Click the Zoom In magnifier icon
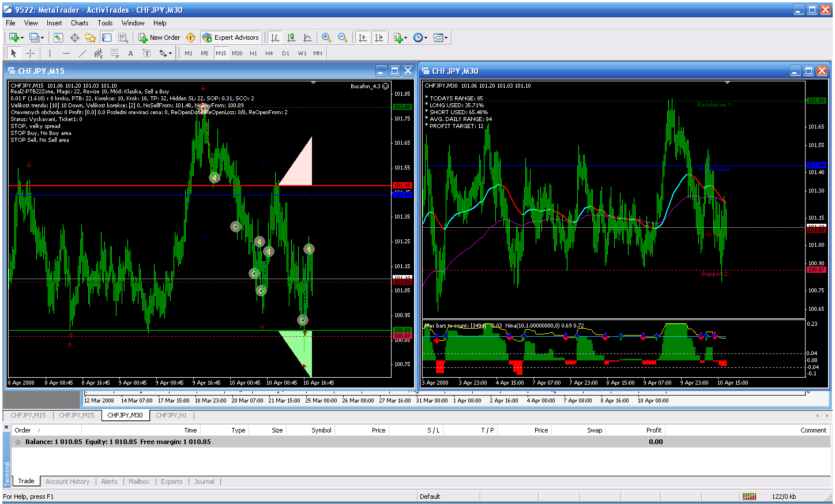835x504 pixels. 326,37
